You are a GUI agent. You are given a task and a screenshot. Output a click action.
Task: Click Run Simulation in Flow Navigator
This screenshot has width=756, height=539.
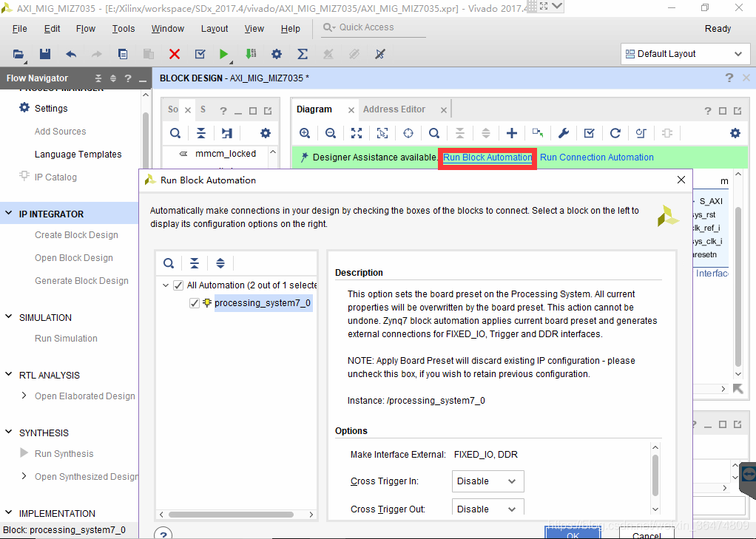[x=66, y=339]
